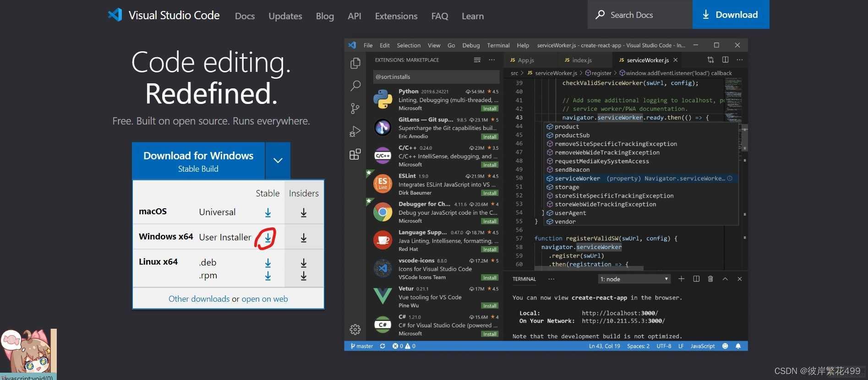Open Search view in activity bar

click(355, 86)
